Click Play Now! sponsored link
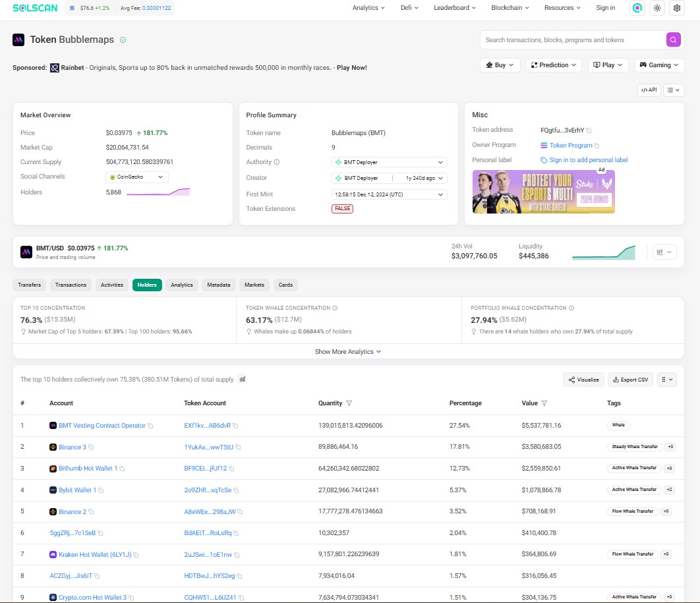The image size is (700, 603). pyautogui.click(x=352, y=68)
